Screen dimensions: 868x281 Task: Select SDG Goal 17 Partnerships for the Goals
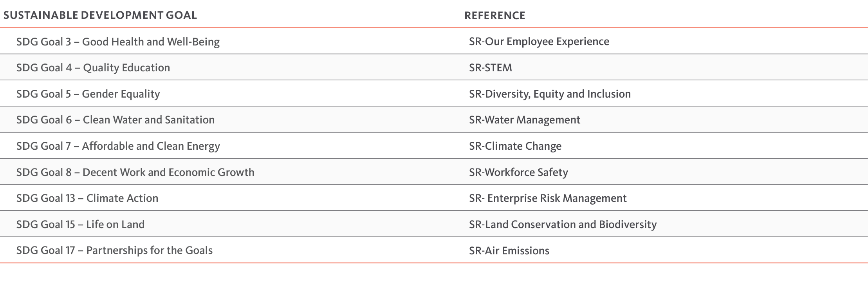click(114, 250)
